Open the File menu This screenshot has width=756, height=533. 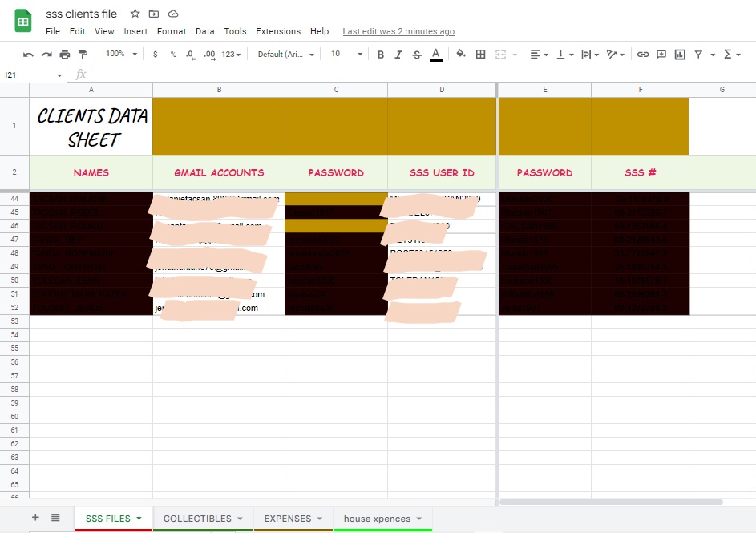tap(53, 31)
